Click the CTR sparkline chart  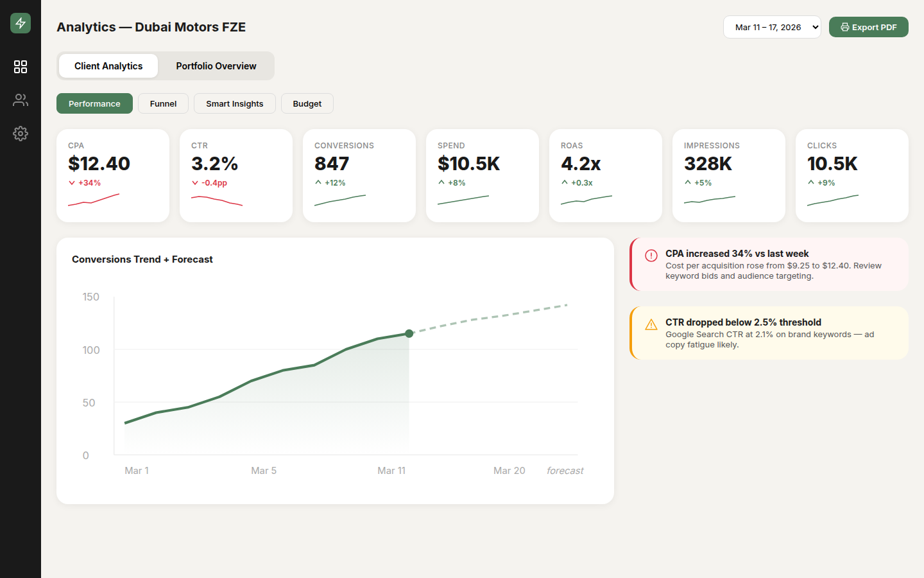217,200
